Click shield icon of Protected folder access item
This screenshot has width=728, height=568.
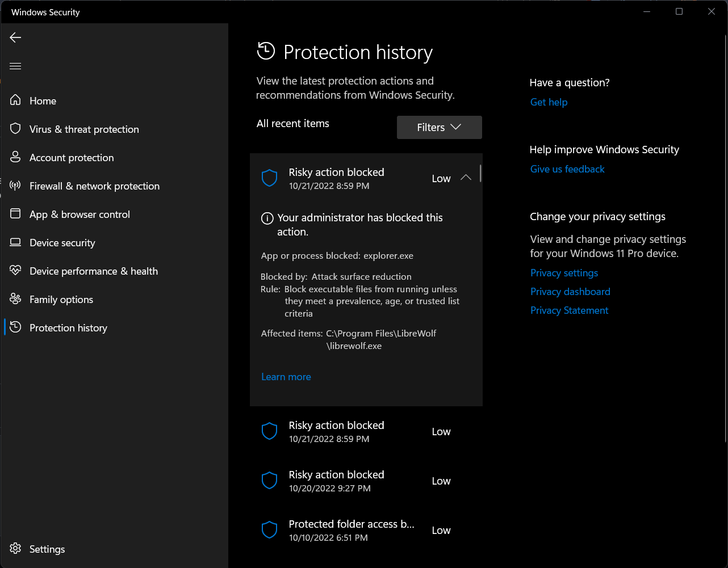(x=269, y=530)
